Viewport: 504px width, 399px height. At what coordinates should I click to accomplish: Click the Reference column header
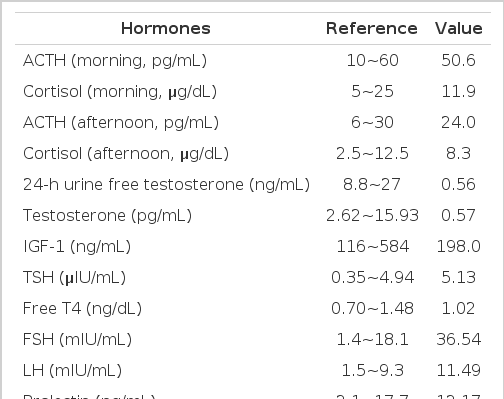point(372,28)
